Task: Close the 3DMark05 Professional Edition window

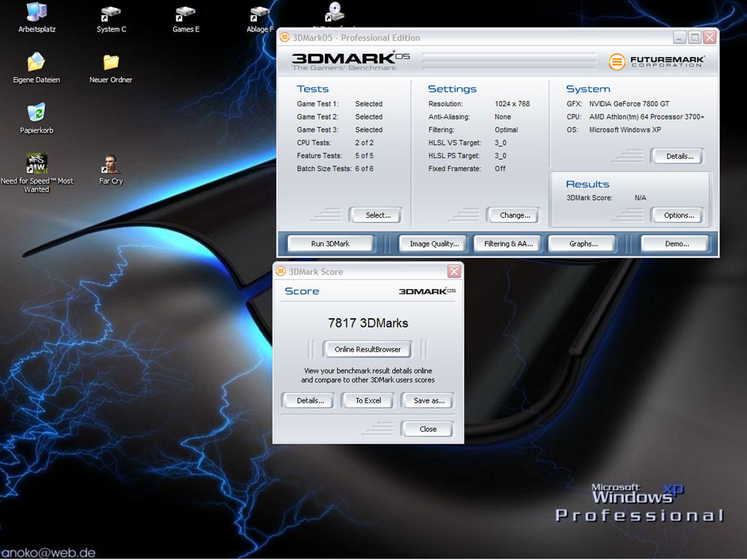Action: click(x=710, y=37)
